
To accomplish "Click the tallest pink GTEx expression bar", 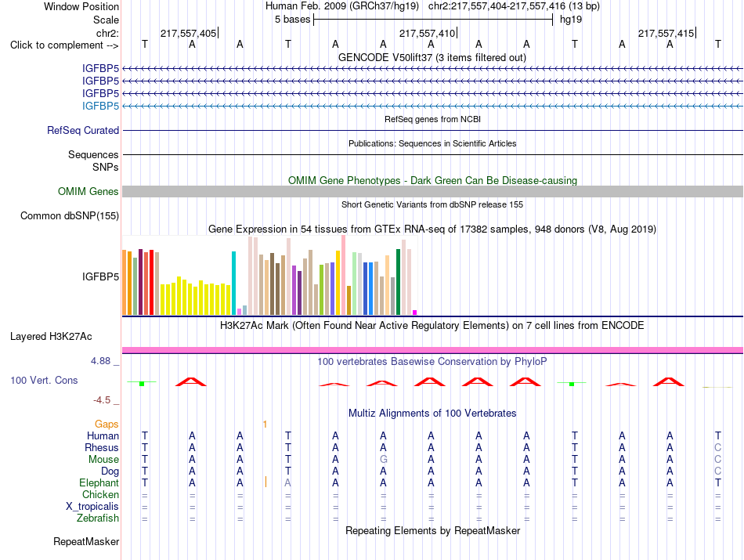I will pos(343,275).
